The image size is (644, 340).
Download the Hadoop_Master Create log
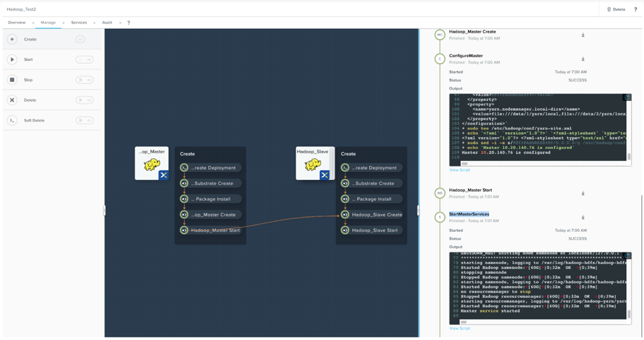point(583,35)
